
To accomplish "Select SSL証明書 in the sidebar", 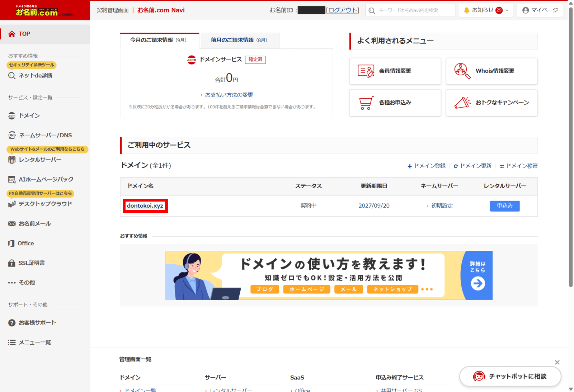I will click(32, 263).
